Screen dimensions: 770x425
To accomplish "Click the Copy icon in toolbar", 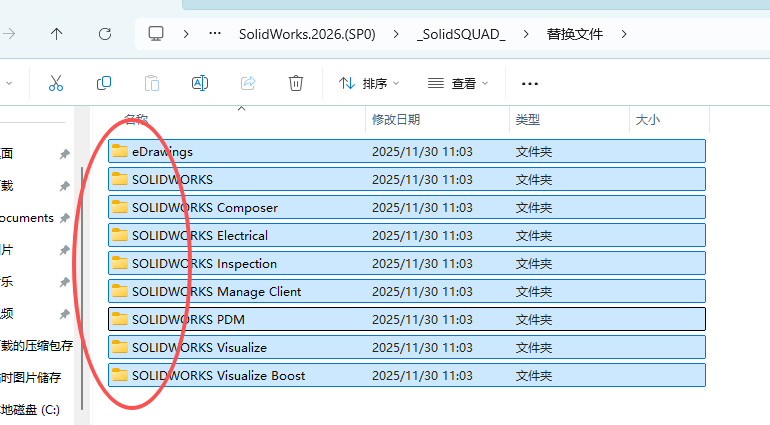I will [104, 83].
